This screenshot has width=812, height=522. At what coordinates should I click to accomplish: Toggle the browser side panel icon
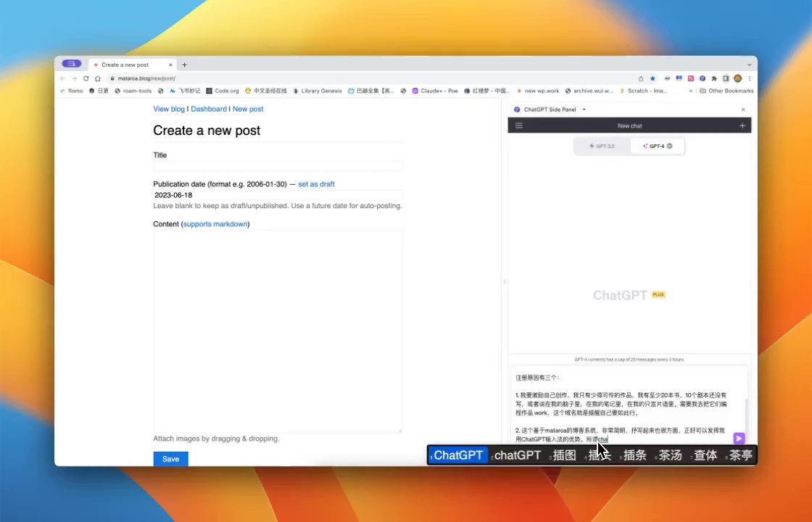click(726, 79)
